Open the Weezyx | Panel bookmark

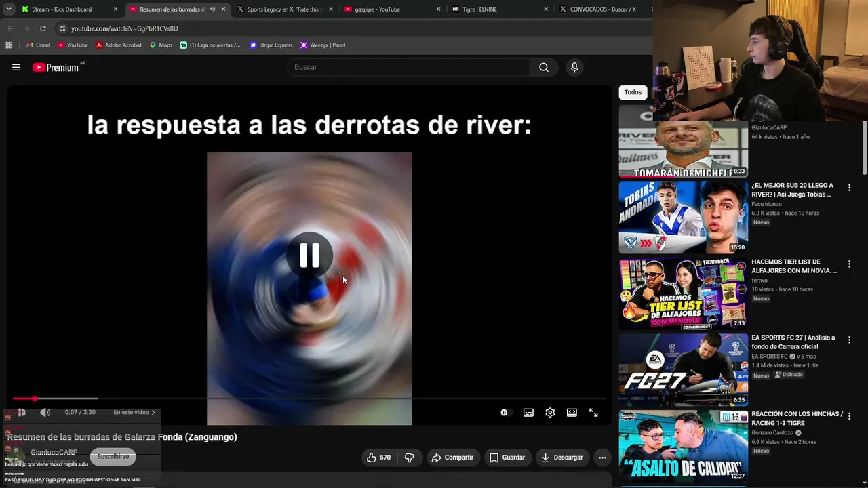[x=323, y=45]
